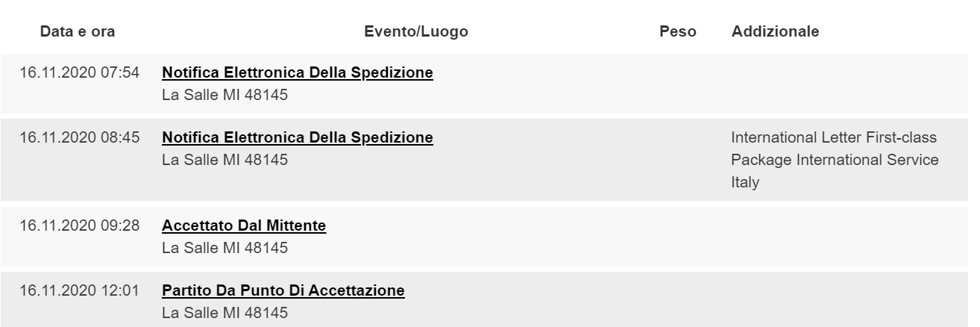Open the 07:54 Notifica Elettronica Della Spedizione link
Image resolution: width=980 pixels, height=327 pixels.
point(298,73)
